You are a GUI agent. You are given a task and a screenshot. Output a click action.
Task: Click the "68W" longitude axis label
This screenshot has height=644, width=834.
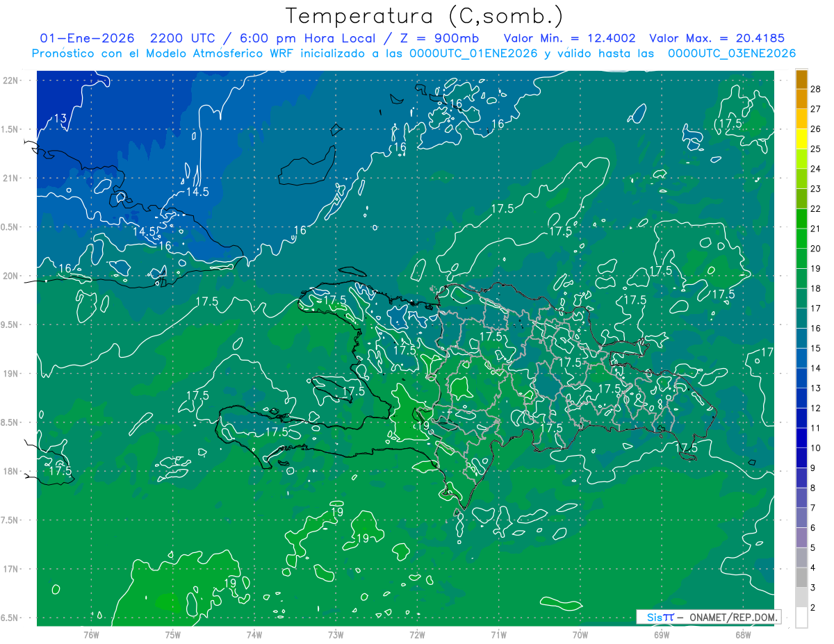[742, 635]
